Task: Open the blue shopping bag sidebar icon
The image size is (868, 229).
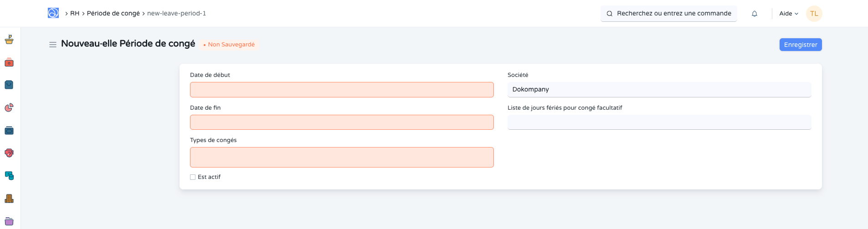Action: coord(9,85)
